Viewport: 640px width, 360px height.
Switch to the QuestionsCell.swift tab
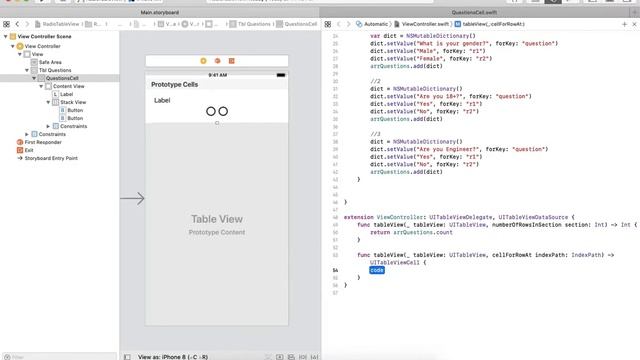pos(474,13)
